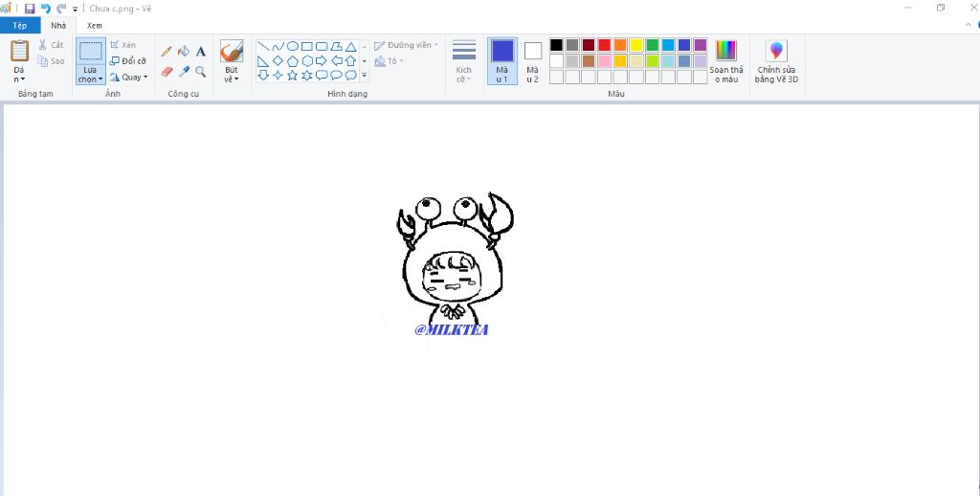The width and height of the screenshot is (980, 496).
Task: Select the Color picker eyedropper tool
Action: click(x=184, y=71)
